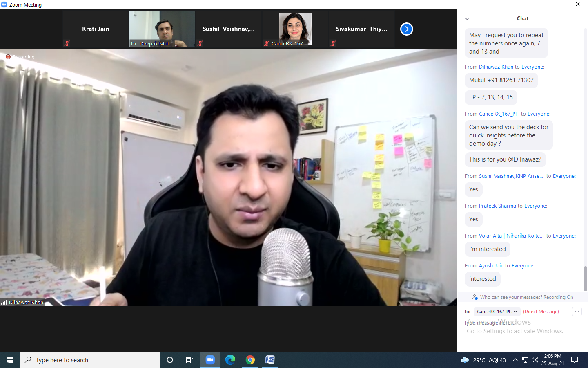Screen dimensions: 588x368
Task: Show next participants with blue arrow button
Action: pyautogui.click(x=406, y=29)
